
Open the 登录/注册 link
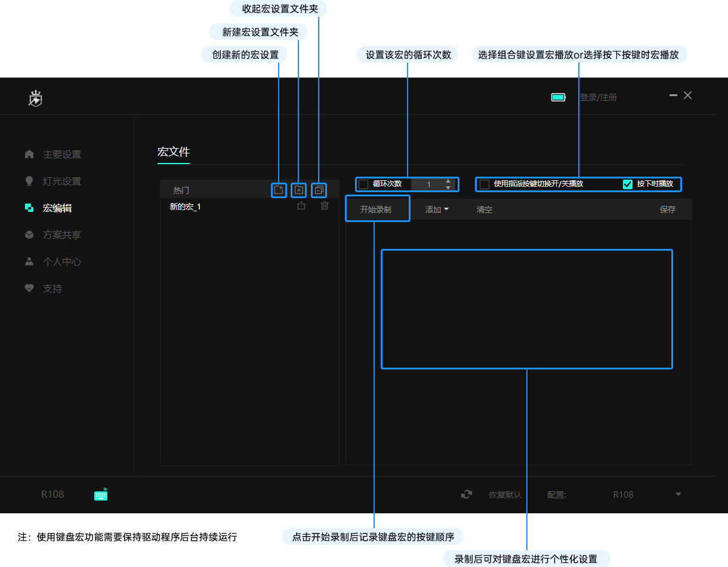tap(598, 97)
